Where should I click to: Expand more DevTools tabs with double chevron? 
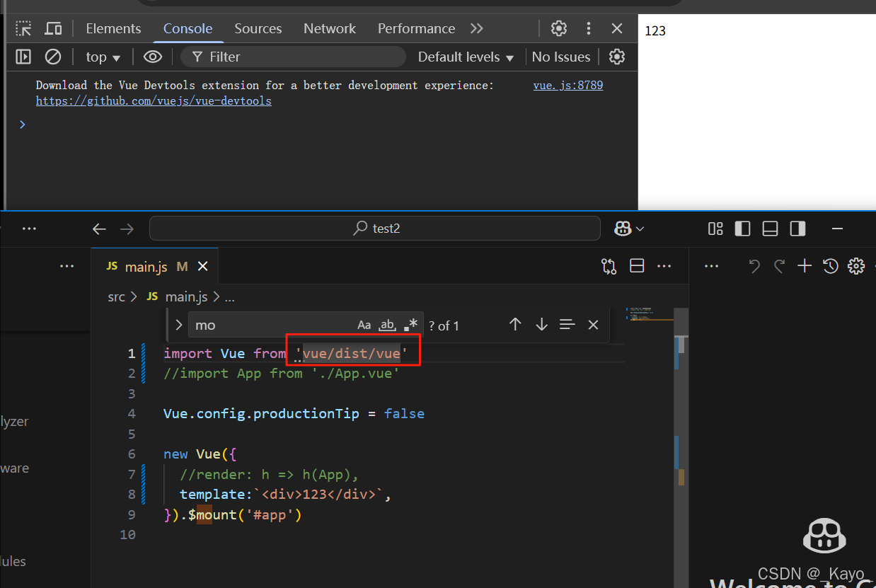(477, 28)
